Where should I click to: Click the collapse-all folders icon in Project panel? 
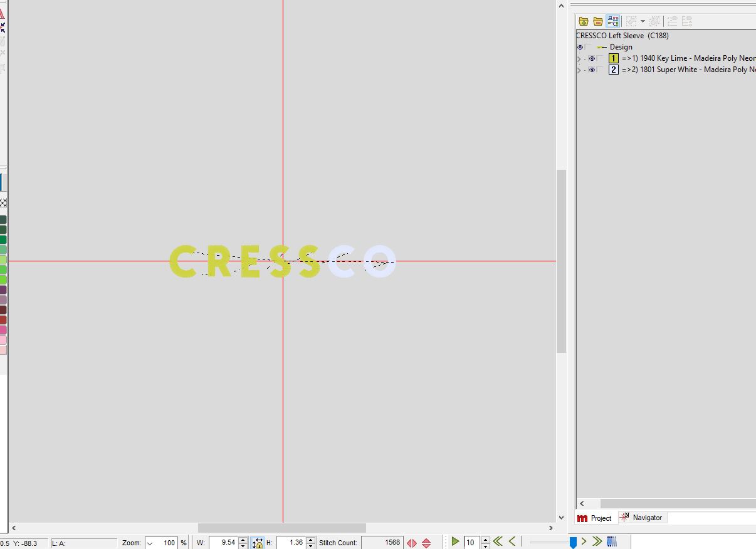click(x=598, y=21)
